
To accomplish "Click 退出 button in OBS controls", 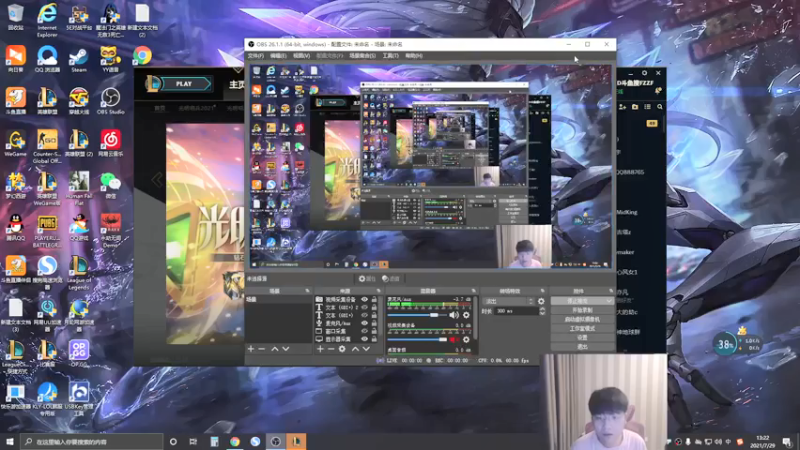I will (x=582, y=347).
